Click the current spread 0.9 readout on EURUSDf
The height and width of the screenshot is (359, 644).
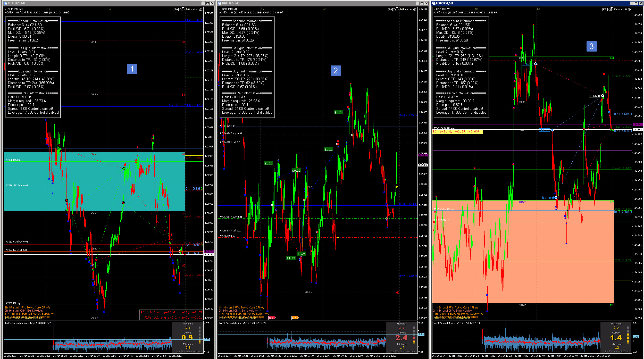187,338
